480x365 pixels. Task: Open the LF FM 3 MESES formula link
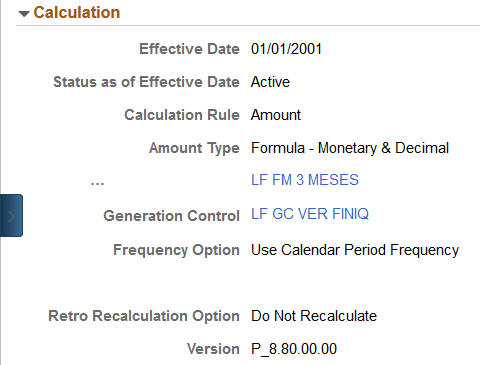click(x=305, y=180)
